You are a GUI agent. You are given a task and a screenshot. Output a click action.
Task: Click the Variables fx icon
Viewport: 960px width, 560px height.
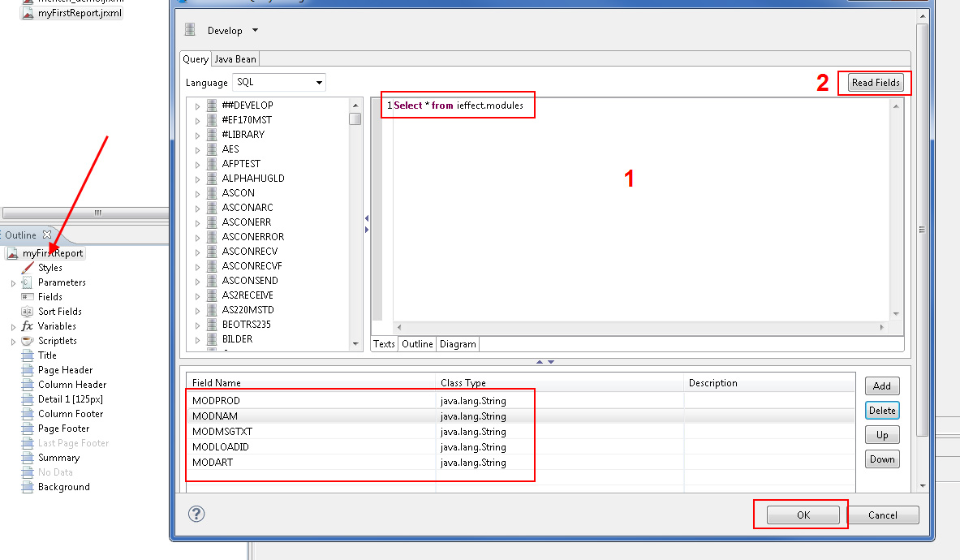[27, 326]
